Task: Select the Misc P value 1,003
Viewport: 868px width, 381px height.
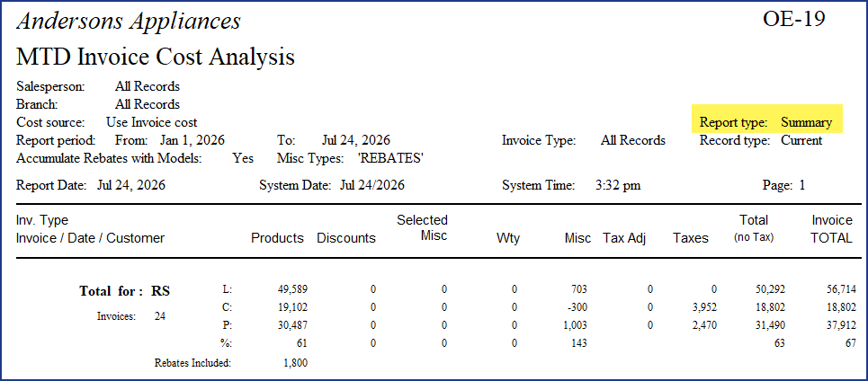Action: [575, 325]
